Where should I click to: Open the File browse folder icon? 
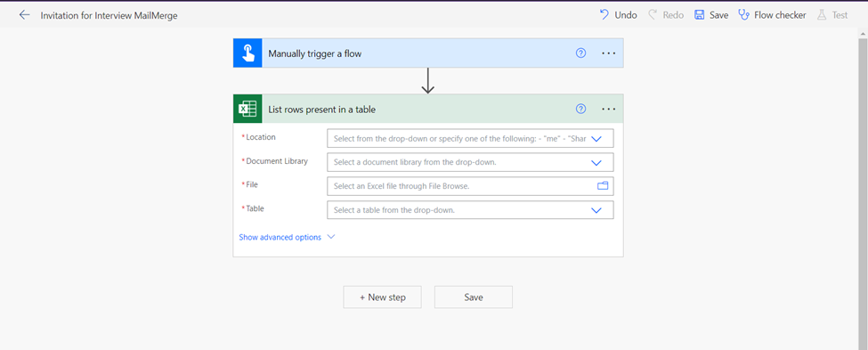click(x=603, y=186)
